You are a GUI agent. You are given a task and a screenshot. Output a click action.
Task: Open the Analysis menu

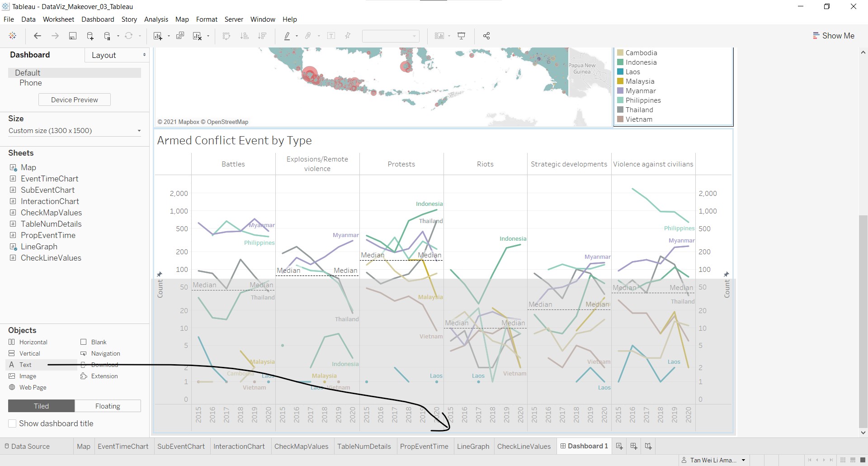pos(156,19)
